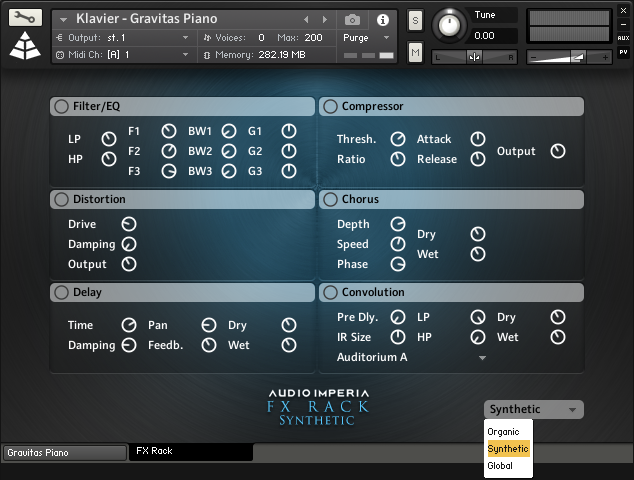Go to previous instrument with left arrow
Screen dimensions: 634x480
click(306, 19)
